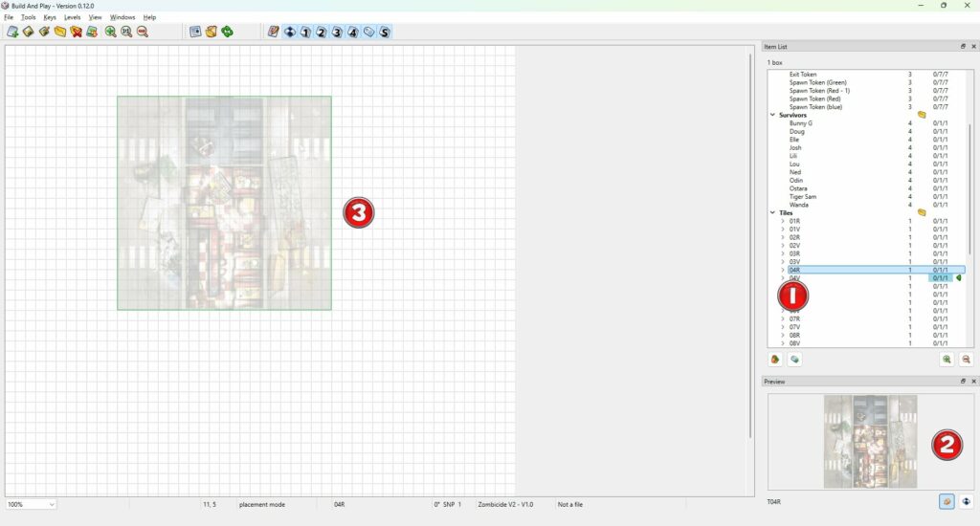Toggle level 3 layer button
The height and width of the screenshot is (526, 980).
coord(337,32)
